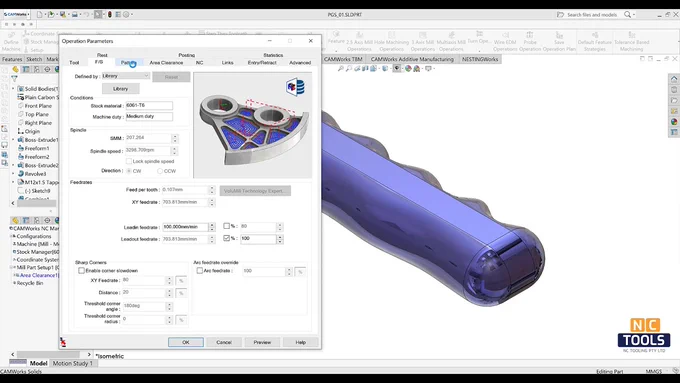The width and height of the screenshot is (680, 383).
Task: Click the Undo arrow in top toolbar
Action: 86,14
